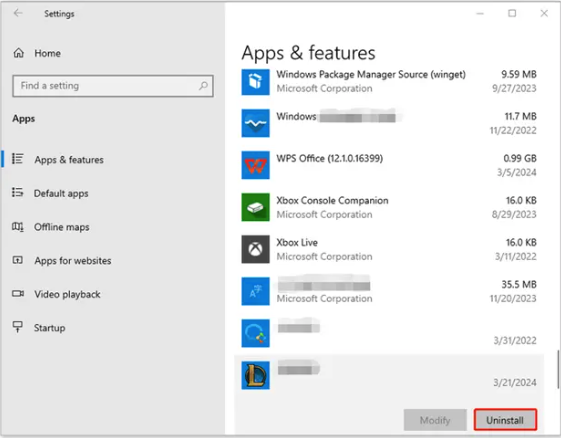The image size is (561, 438).
Task: Click the Xbox Live app icon
Action: (255, 249)
